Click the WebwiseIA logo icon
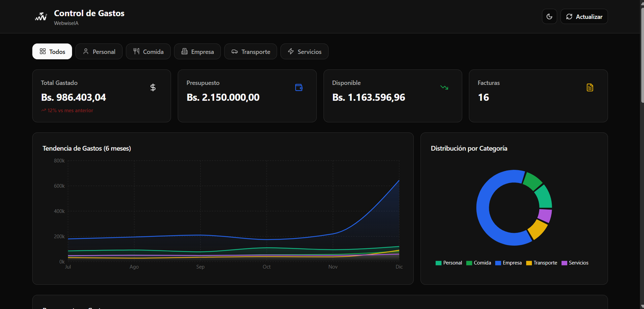Viewport: 644px width, 309px height. pos(41,17)
